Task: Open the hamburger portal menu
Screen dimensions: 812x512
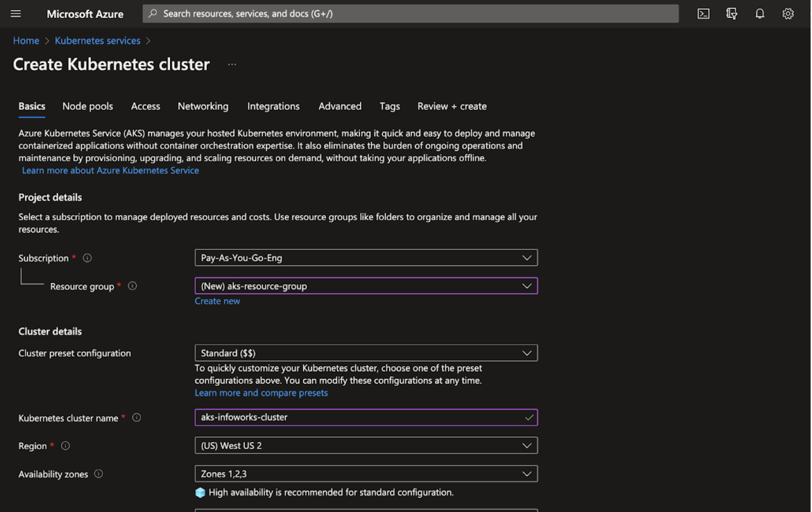Action: (16, 14)
